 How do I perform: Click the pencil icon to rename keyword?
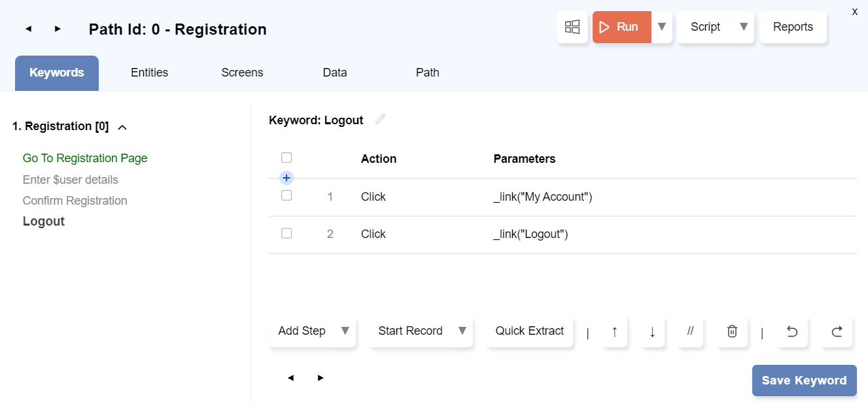[x=381, y=119]
